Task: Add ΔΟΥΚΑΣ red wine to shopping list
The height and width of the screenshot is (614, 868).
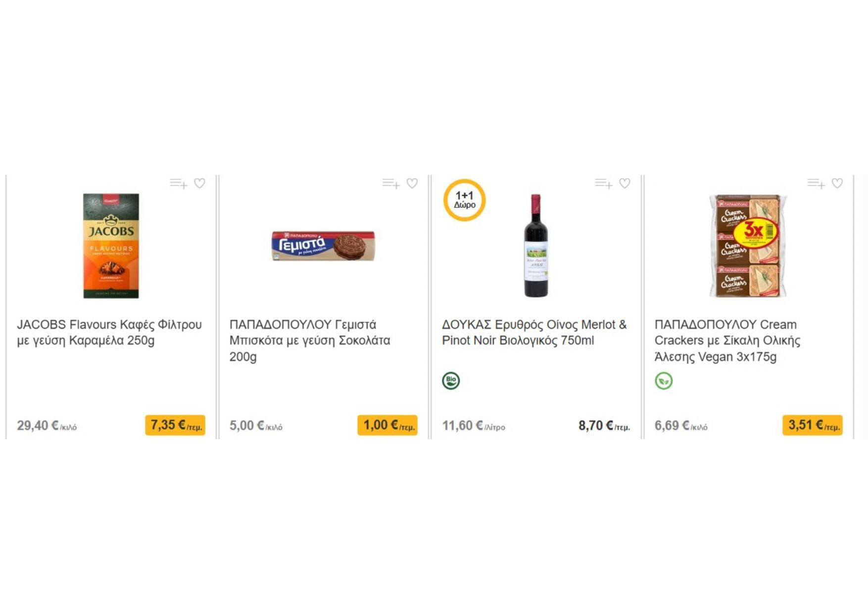Action: tap(603, 184)
